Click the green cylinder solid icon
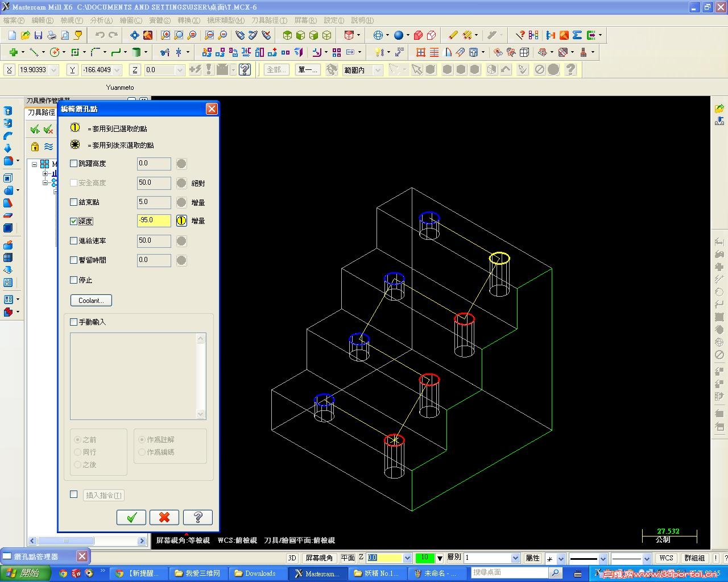 coord(136,52)
